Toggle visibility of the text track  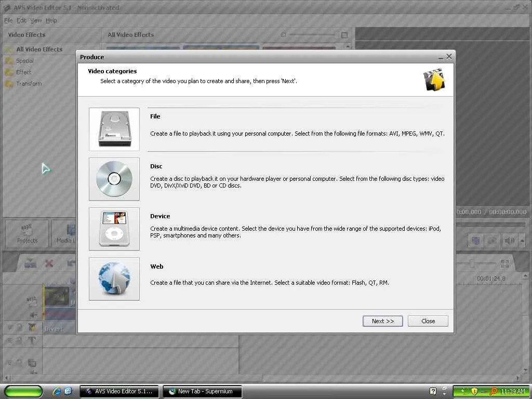(x=10, y=340)
